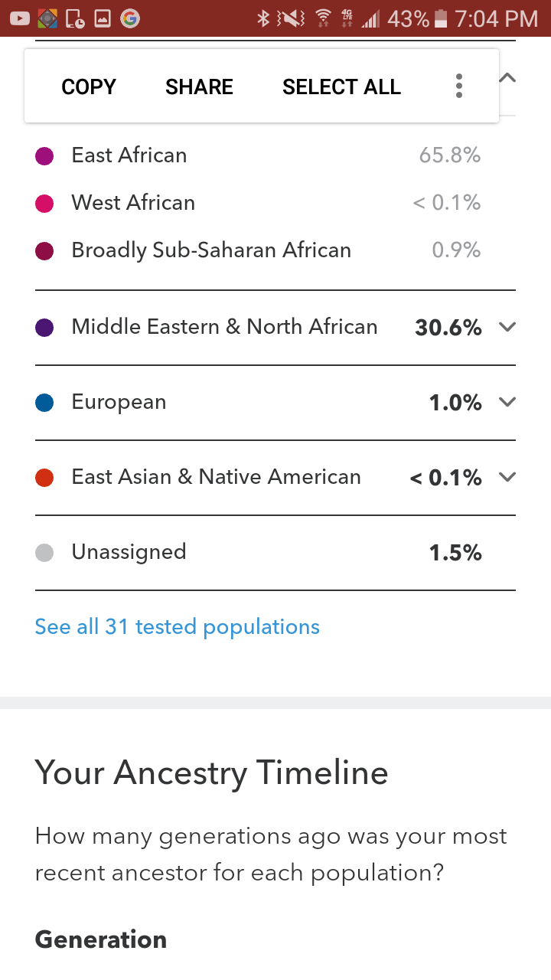Tap the vibrate mode status icon
The height and width of the screenshot is (980, 551).
tap(292, 18)
